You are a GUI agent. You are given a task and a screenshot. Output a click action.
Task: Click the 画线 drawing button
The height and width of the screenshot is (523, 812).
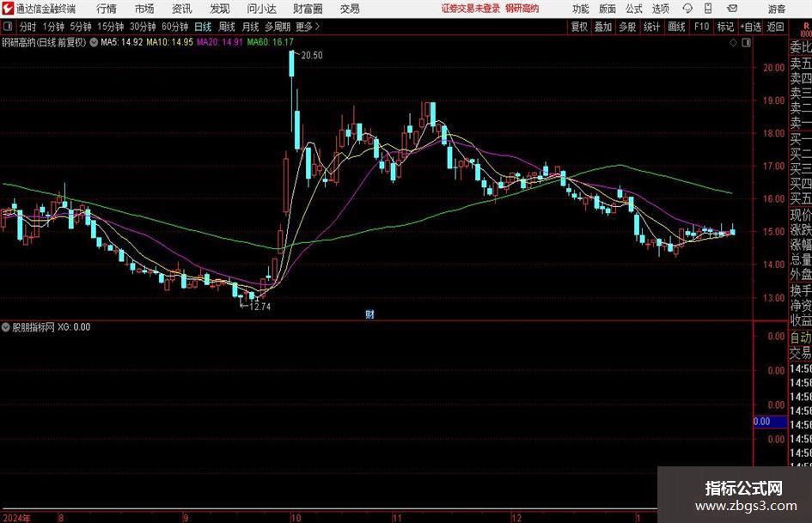point(676,27)
